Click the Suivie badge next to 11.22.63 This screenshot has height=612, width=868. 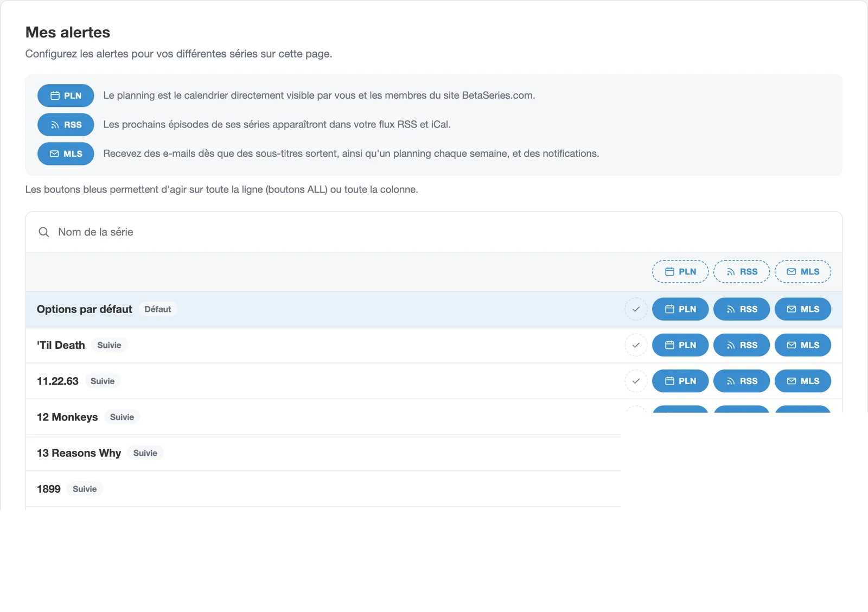(103, 381)
